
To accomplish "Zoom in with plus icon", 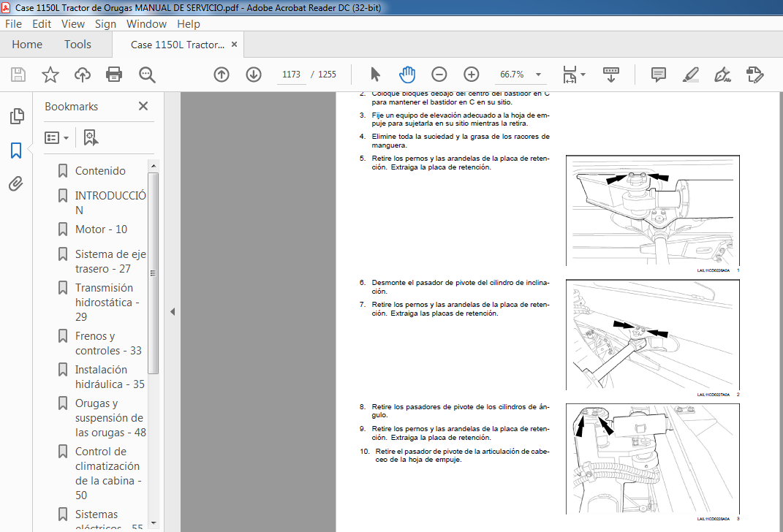I will tap(472, 75).
